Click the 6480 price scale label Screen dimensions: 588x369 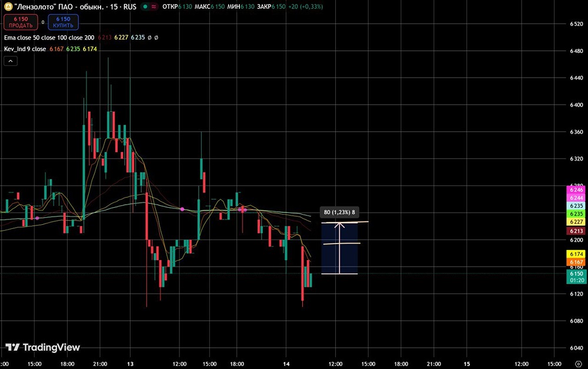coord(576,51)
